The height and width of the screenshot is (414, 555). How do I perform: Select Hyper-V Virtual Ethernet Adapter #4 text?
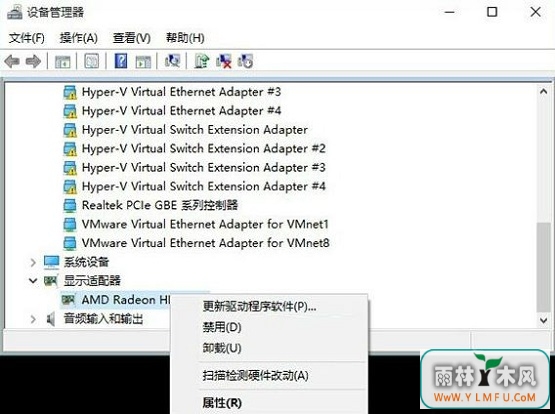(x=181, y=111)
